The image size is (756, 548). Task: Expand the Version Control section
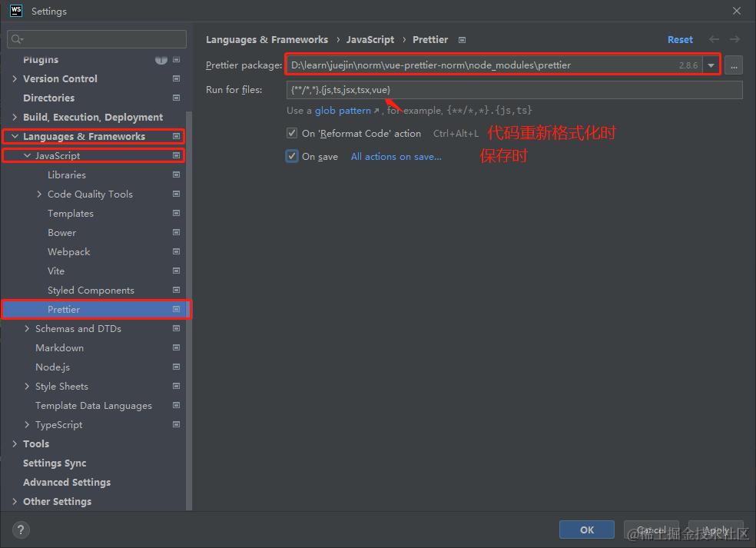tap(15, 78)
